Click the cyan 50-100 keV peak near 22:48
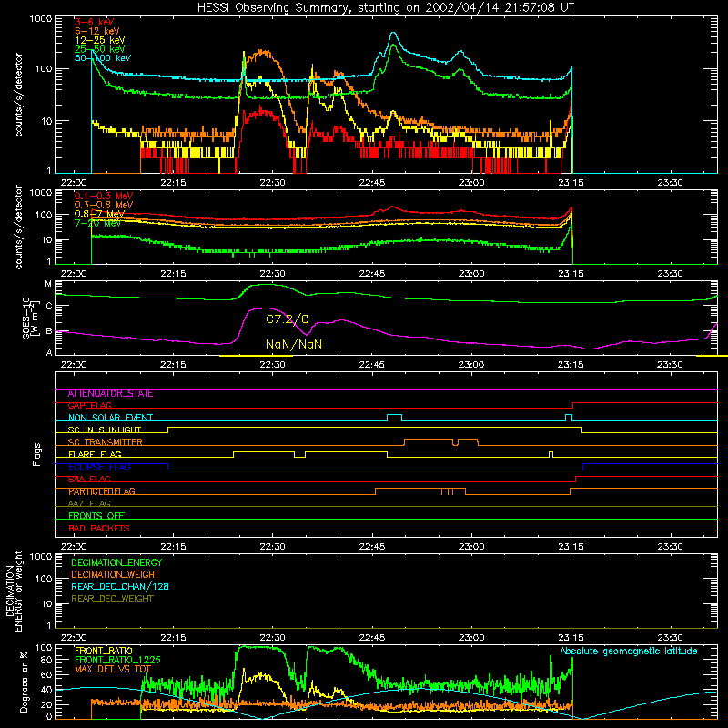728x728 pixels. click(x=394, y=33)
